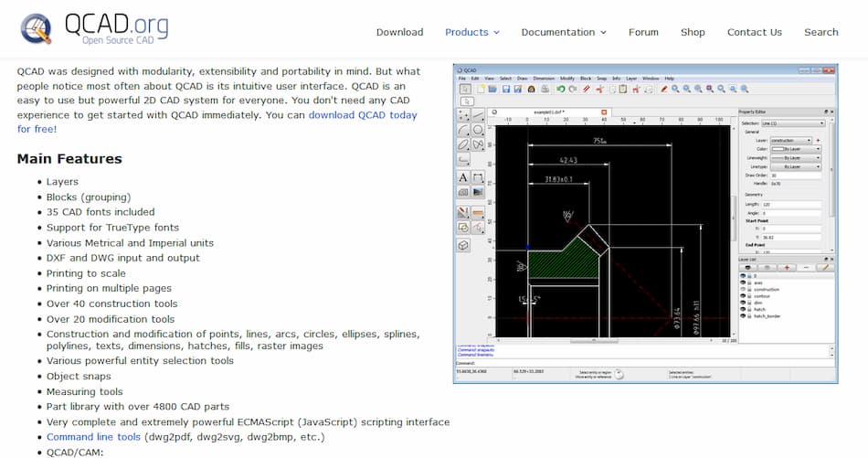Click the red plus Add Layer button

pyautogui.click(x=787, y=268)
